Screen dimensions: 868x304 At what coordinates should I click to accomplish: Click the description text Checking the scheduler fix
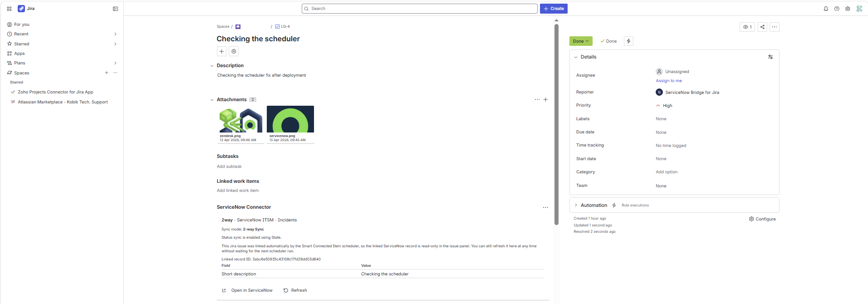261,75
